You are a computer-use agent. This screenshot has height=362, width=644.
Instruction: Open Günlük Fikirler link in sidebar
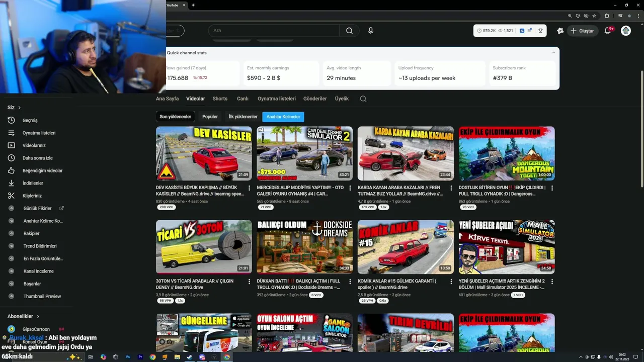(x=37, y=208)
